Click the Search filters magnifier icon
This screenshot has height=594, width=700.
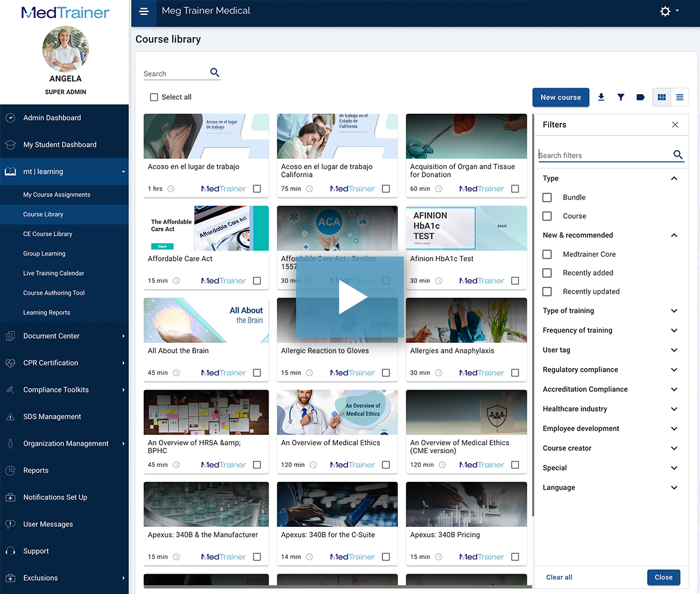678,155
